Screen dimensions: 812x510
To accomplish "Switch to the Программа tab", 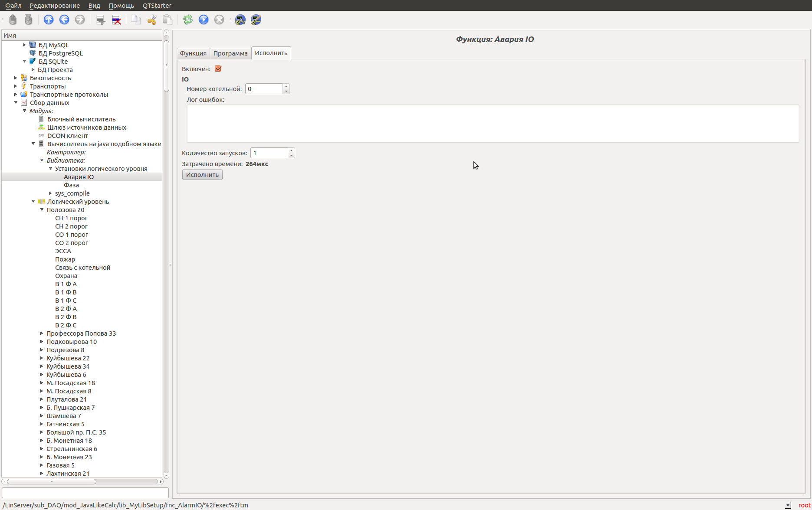I will [230, 53].
